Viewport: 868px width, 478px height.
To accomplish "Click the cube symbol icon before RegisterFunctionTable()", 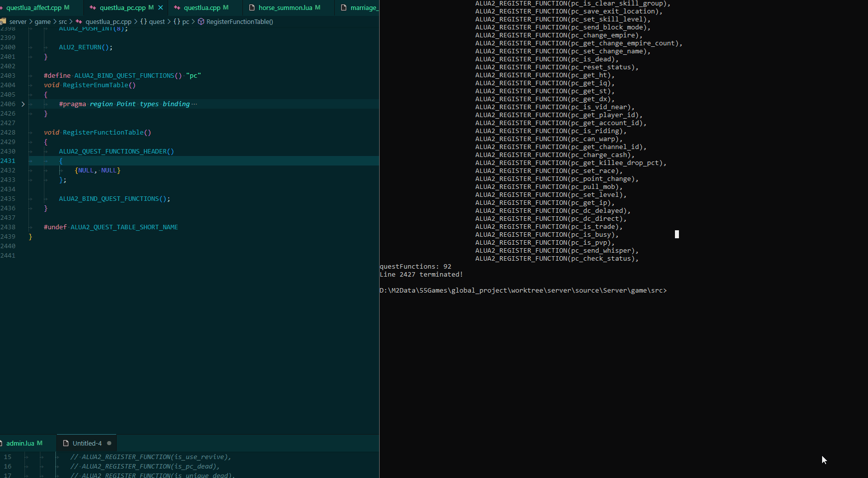I will [x=201, y=21].
